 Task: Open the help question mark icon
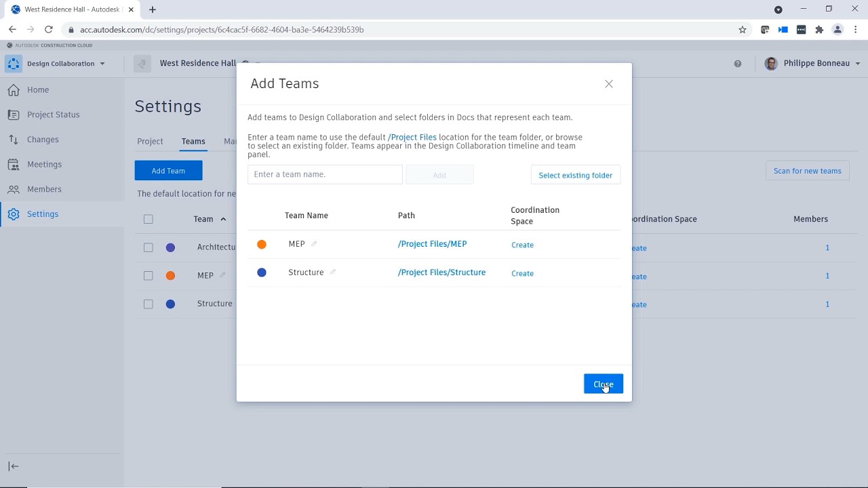(x=738, y=64)
